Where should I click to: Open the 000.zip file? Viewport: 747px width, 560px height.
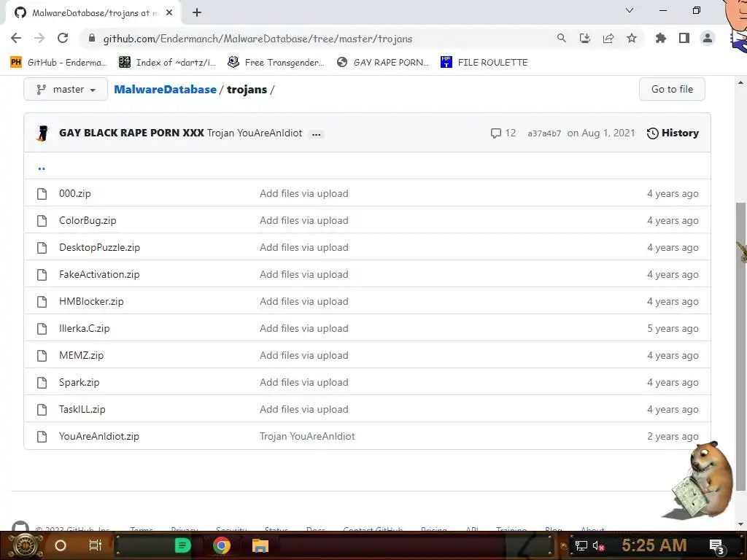[x=75, y=193]
